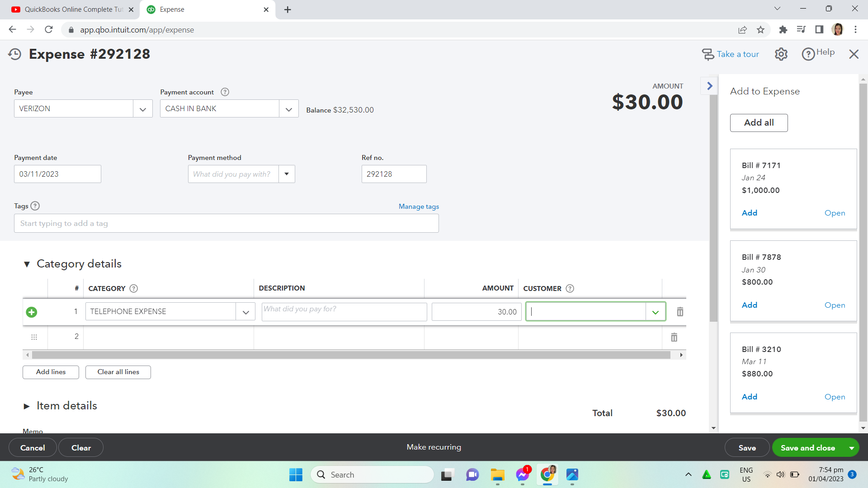This screenshot has height=488, width=868.
Task: Expand the Item details section
Action: (27, 406)
